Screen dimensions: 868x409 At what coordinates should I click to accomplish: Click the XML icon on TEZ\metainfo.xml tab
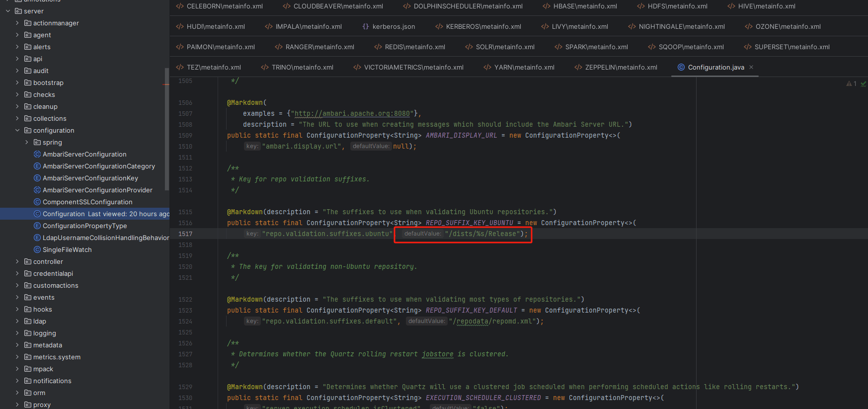(180, 67)
